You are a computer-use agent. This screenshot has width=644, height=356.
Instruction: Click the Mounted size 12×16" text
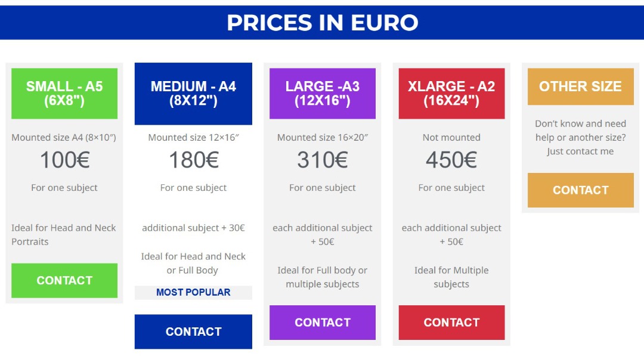pos(193,137)
